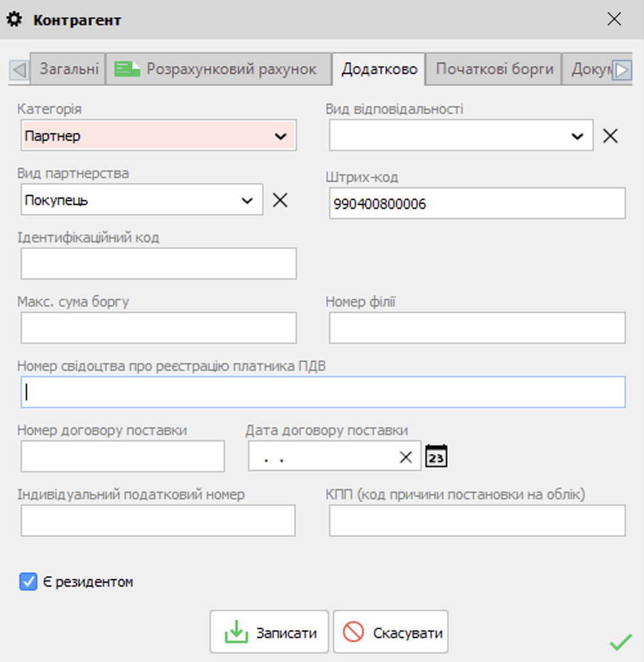This screenshot has width=644, height=662.
Task: Open the Початкові борги tab
Action: point(494,69)
